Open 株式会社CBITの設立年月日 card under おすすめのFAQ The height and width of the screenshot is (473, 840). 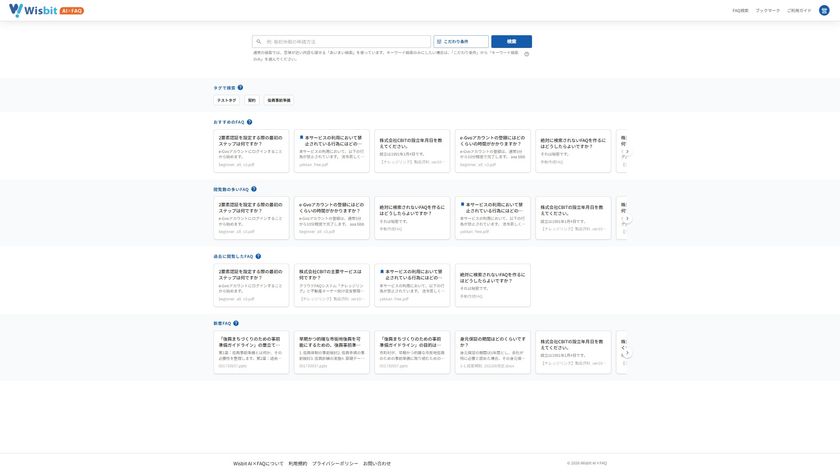412,151
